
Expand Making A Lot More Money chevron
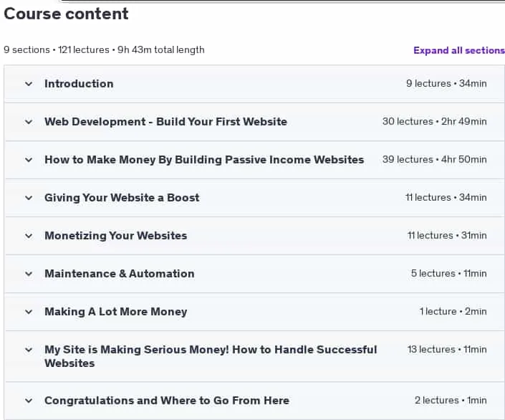pyautogui.click(x=29, y=312)
